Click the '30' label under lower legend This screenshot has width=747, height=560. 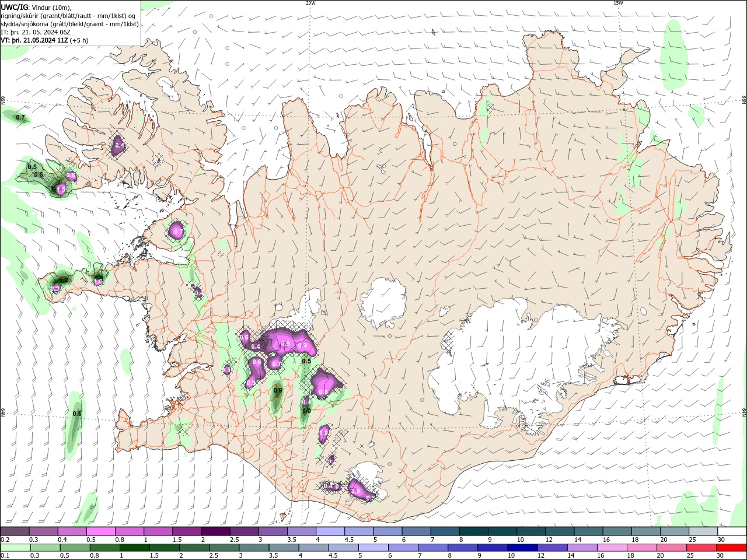click(x=720, y=556)
